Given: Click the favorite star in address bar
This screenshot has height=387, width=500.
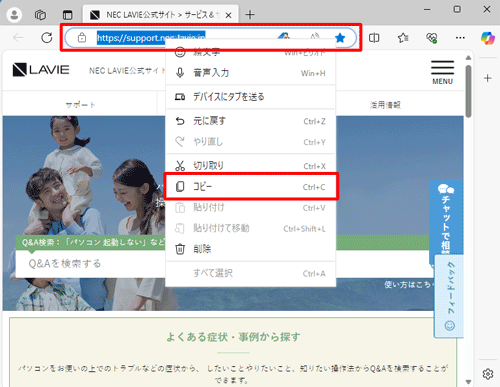Looking at the screenshot, I should pos(340,38).
